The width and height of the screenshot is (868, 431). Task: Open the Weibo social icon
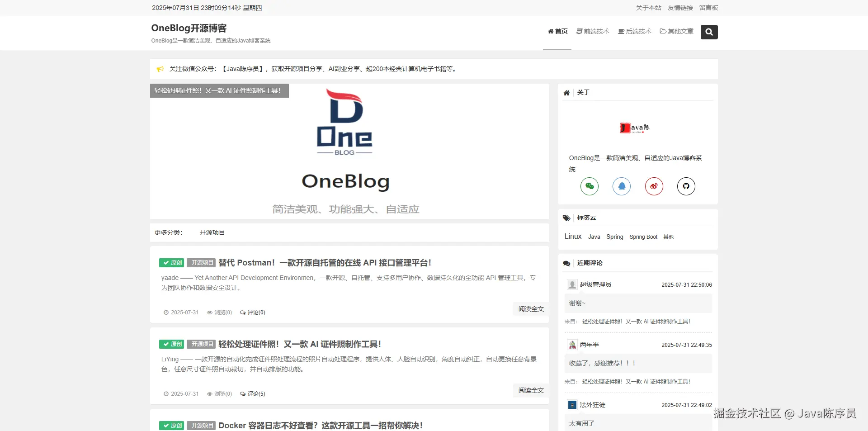654,186
